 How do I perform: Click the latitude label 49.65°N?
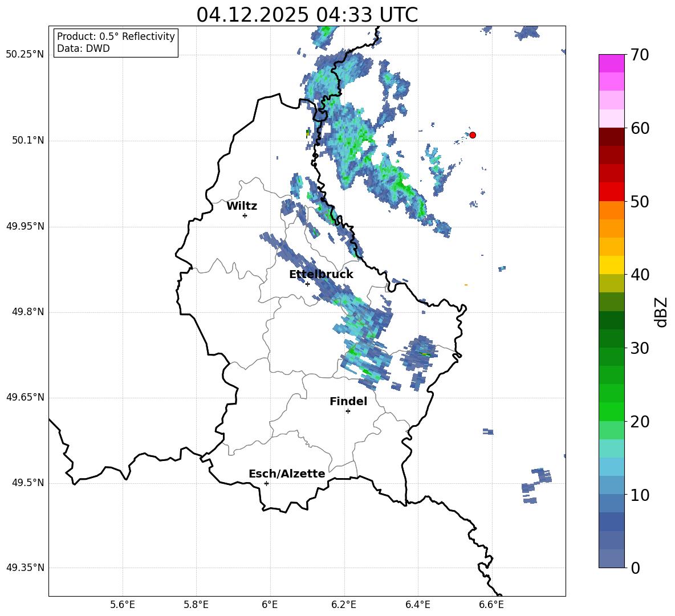point(25,397)
